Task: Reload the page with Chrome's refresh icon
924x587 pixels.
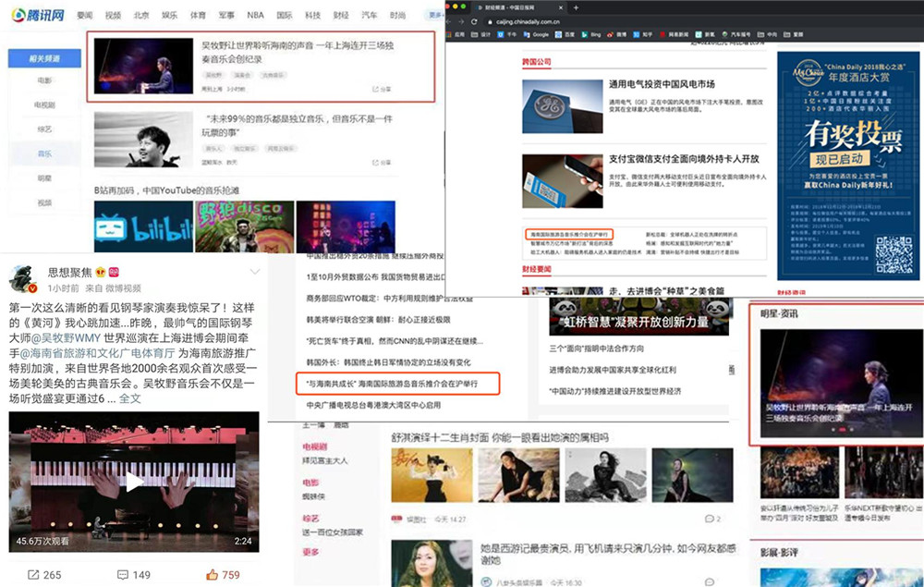Action: click(x=473, y=21)
